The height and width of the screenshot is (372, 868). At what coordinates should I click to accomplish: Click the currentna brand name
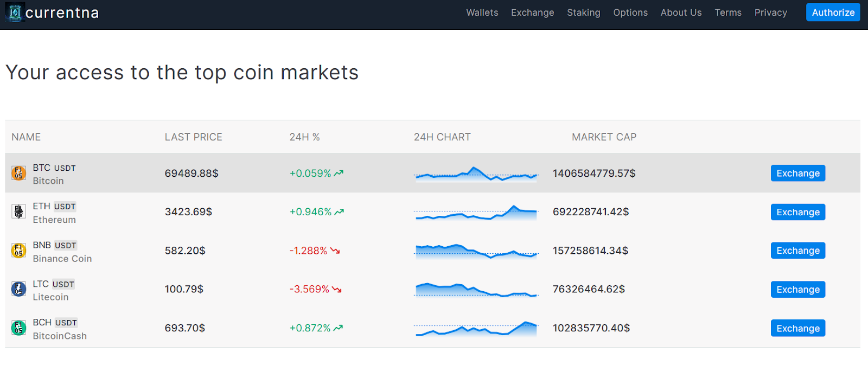click(62, 12)
